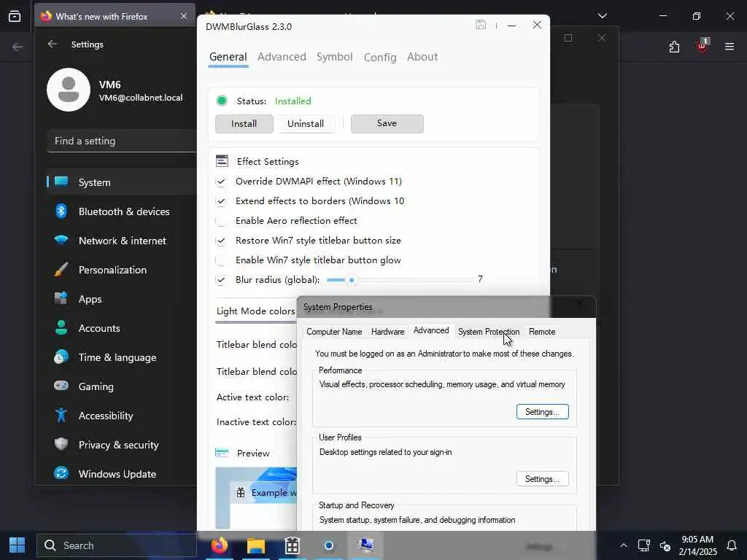Image resolution: width=747 pixels, height=560 pixels.
Task: Open the Symbol tab
Action: (334, 57)
